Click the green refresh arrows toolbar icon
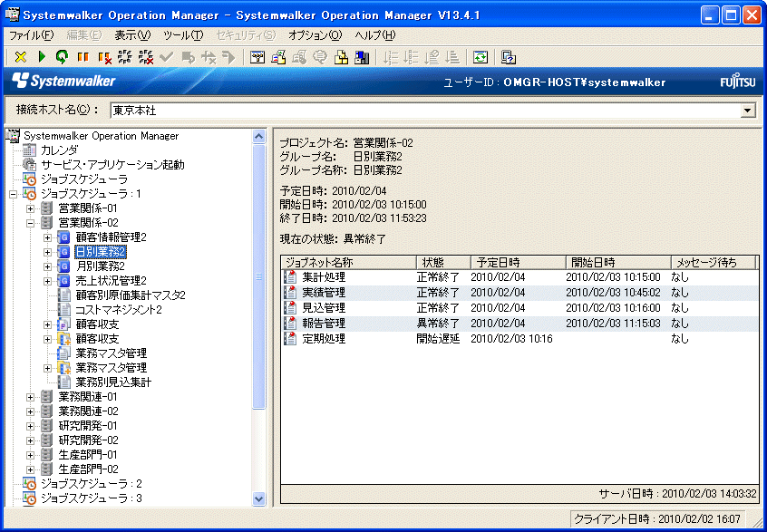 (481, 58)
